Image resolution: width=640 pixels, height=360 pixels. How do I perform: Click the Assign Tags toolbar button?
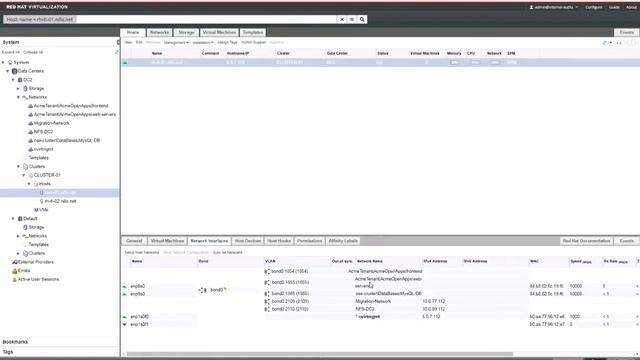tap(227, 42)
